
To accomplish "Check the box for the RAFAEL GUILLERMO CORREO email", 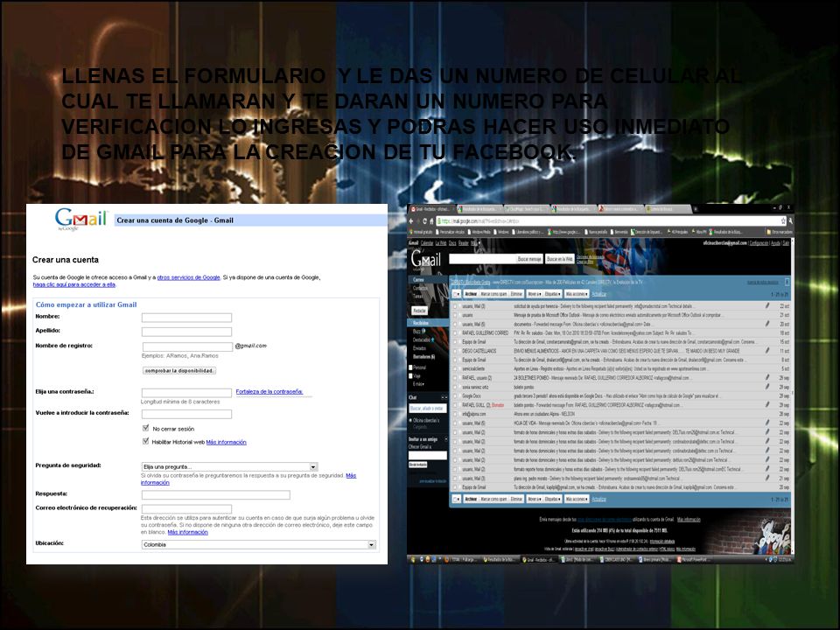I will click(x=455, y=332).
